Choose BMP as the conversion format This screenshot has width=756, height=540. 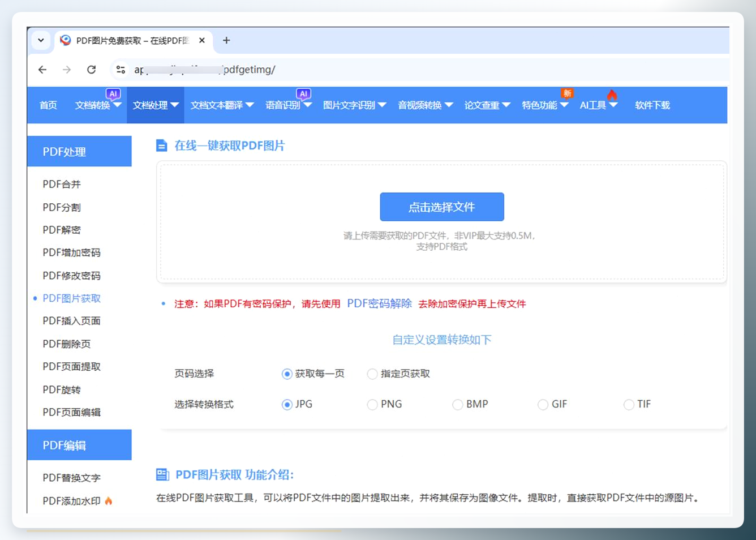tap(457, 405)
